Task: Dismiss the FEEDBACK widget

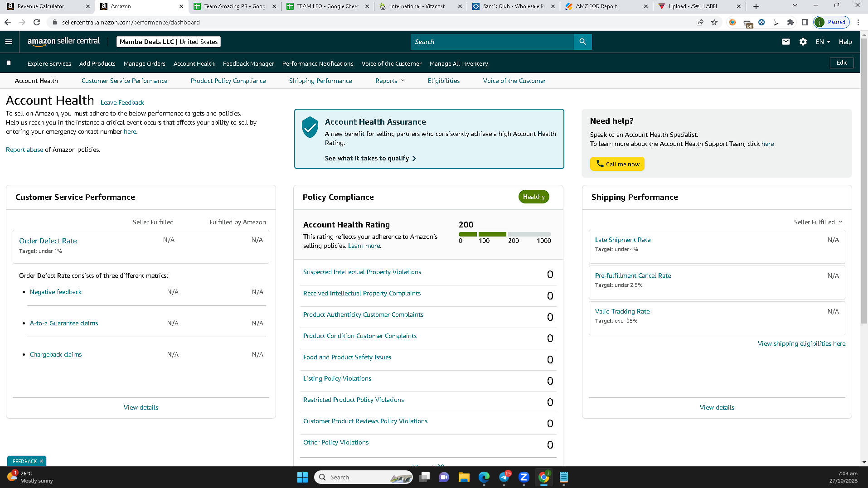Action: (41, 461)
